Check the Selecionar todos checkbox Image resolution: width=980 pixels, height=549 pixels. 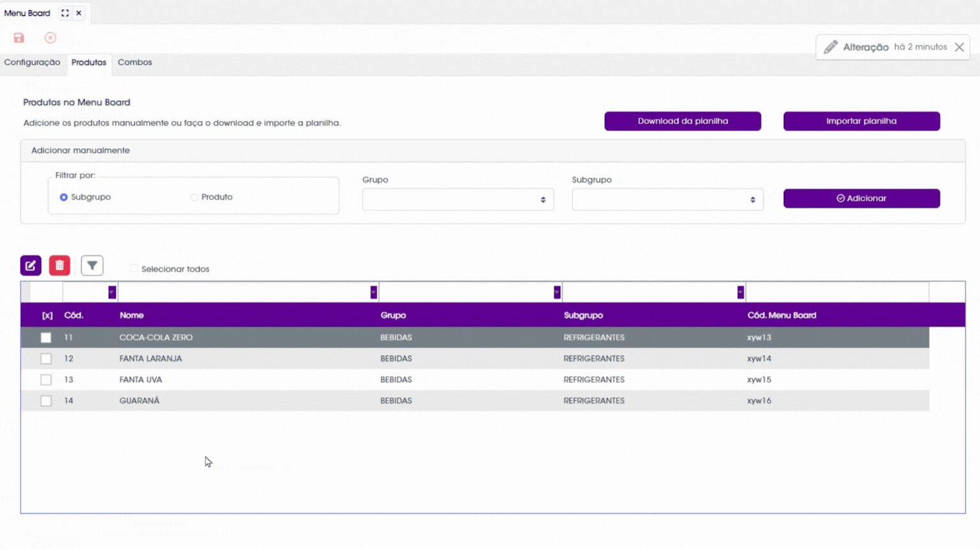[134, 269]
